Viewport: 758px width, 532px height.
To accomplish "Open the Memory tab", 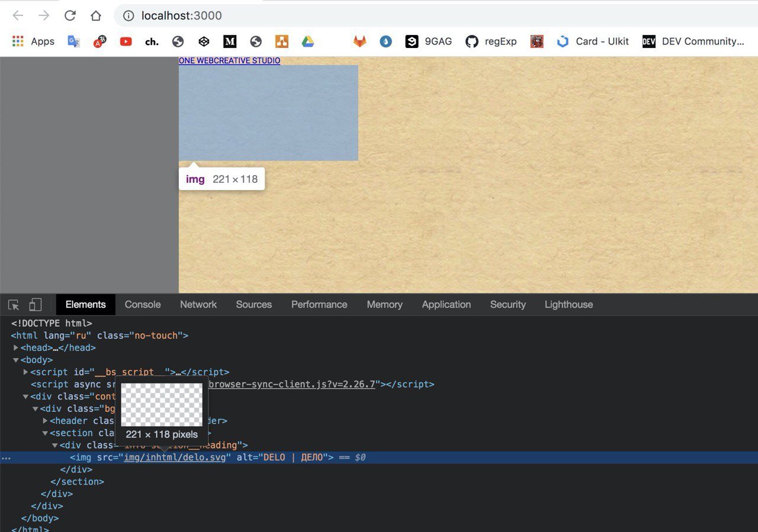I will [x=384, y=305].
